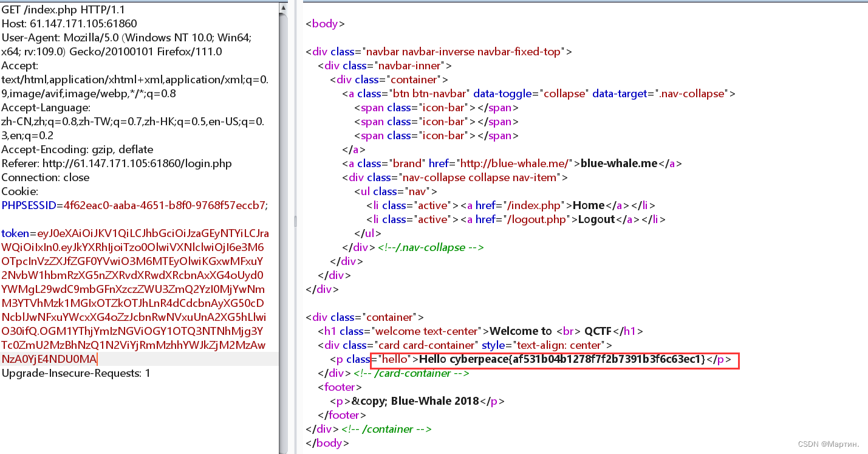Click the nav-collapse collapse nav-item div line

click(x=455, y=177)
